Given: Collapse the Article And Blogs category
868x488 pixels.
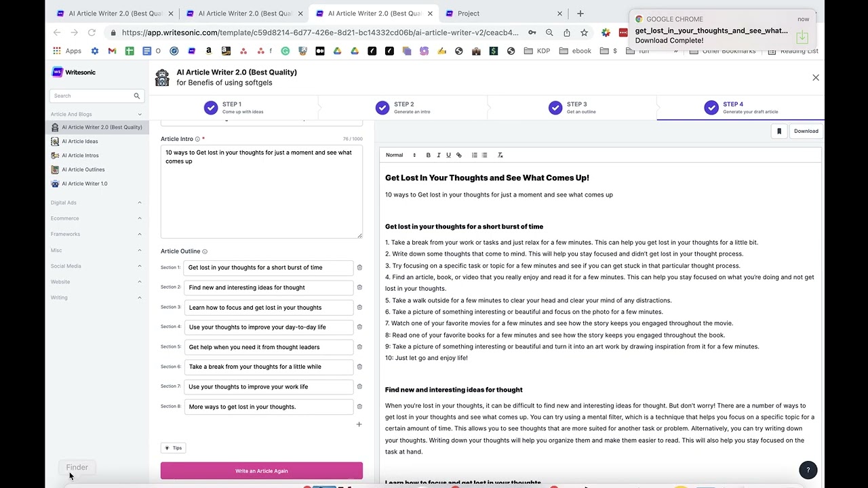Looking at the screenshot, I should click(96, 114).
